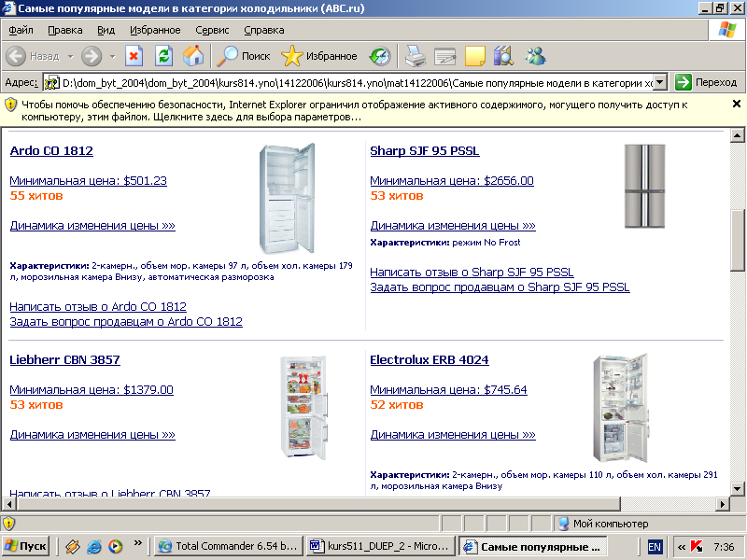Click horizontal scrollbar left arrow
Image resolution: width=747 pixels, height=560 pixels.
[9, 504]
